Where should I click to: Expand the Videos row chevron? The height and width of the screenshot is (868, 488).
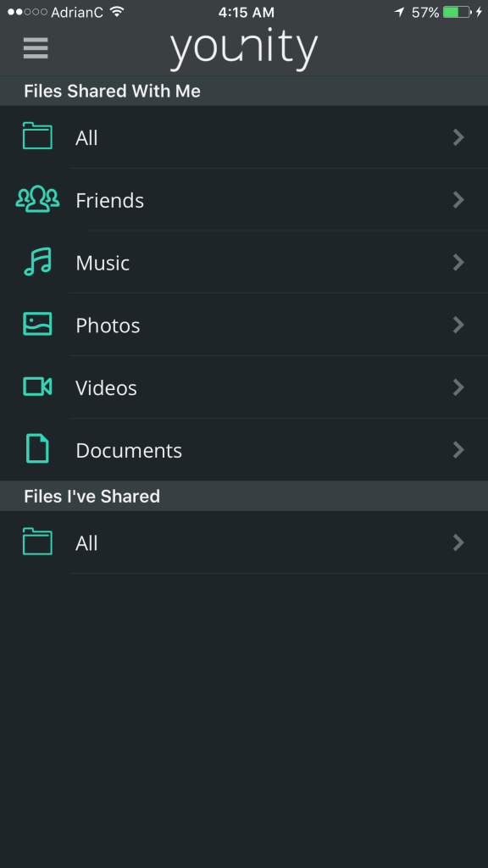(x=458, y=387)
